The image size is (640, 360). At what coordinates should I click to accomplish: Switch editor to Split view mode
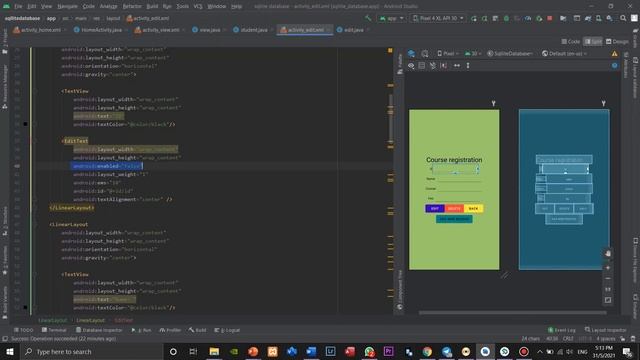593,41
